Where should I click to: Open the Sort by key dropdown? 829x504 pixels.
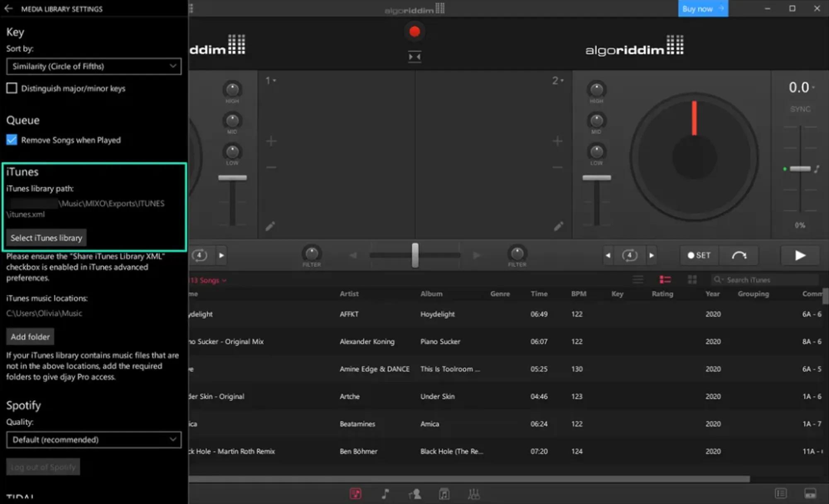click(x=94, y=66)
